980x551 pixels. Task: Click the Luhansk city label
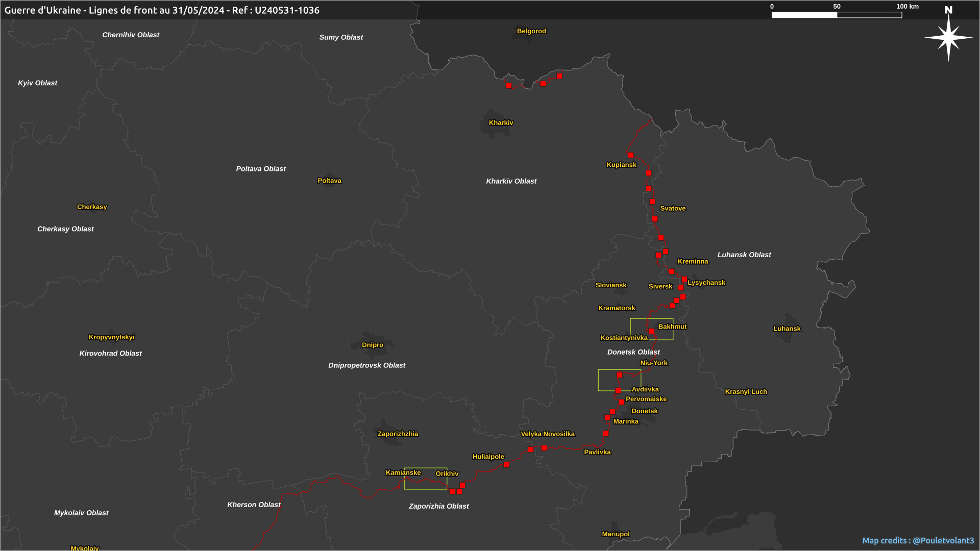click(x=787, y=329)
